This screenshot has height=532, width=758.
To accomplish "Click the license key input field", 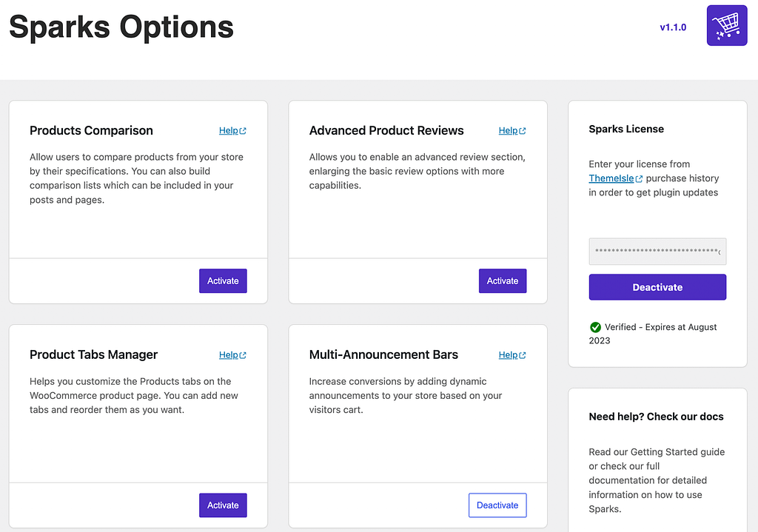I will coord(657,252).
